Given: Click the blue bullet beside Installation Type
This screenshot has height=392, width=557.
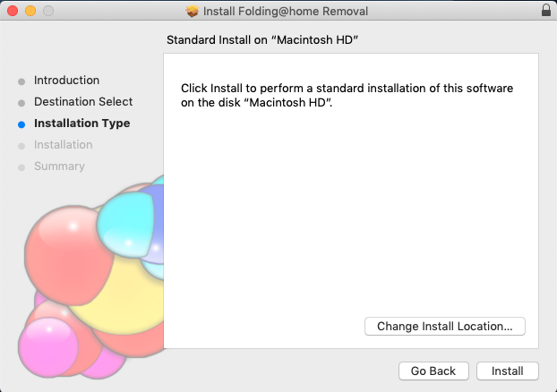Looking at the screenshot, I should tap(21, 124).
